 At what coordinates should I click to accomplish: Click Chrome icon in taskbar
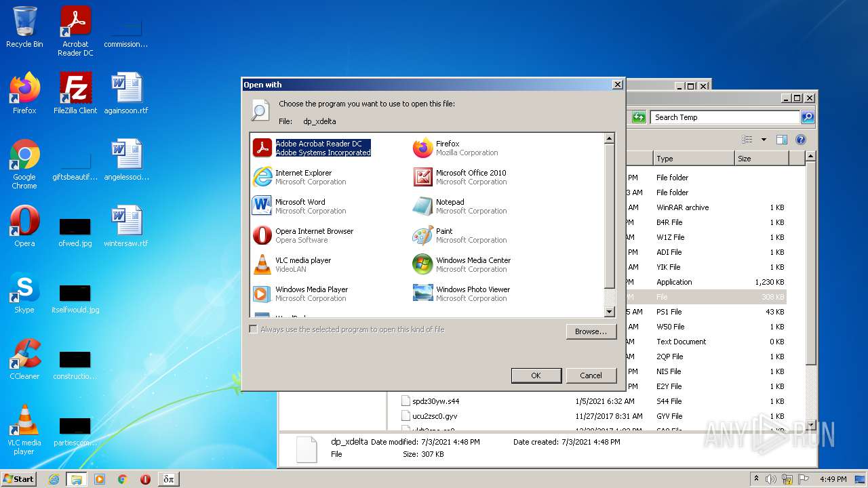pyautogui.click(x=122, y=479)
